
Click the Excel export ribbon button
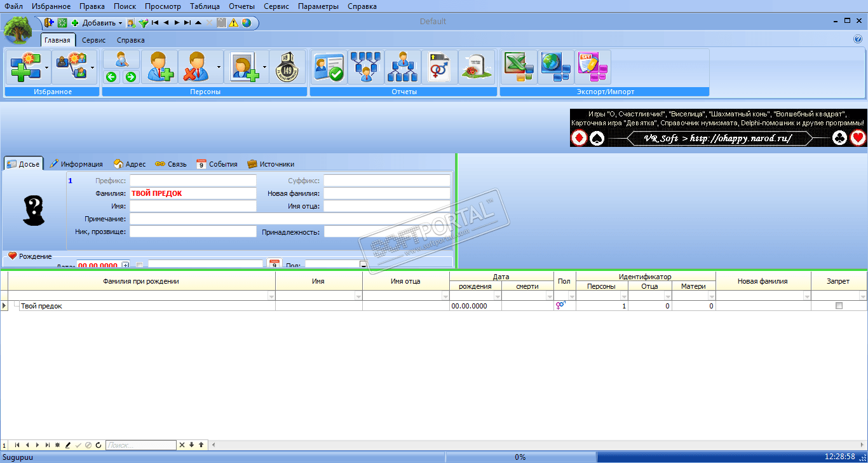(519, 67)
